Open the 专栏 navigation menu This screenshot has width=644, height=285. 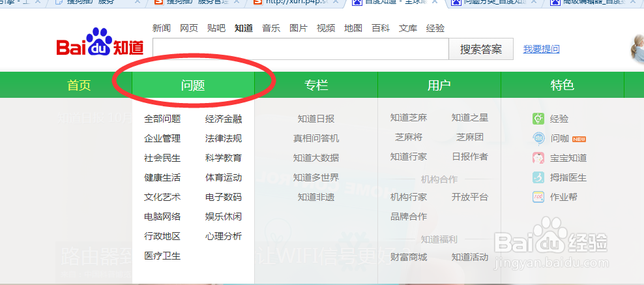click(316, 85)
